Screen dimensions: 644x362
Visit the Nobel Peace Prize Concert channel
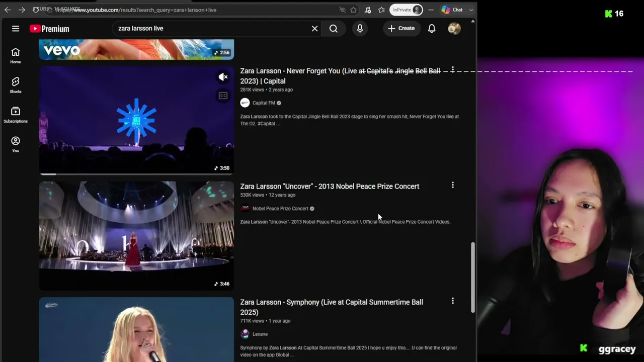pos(280,209)
